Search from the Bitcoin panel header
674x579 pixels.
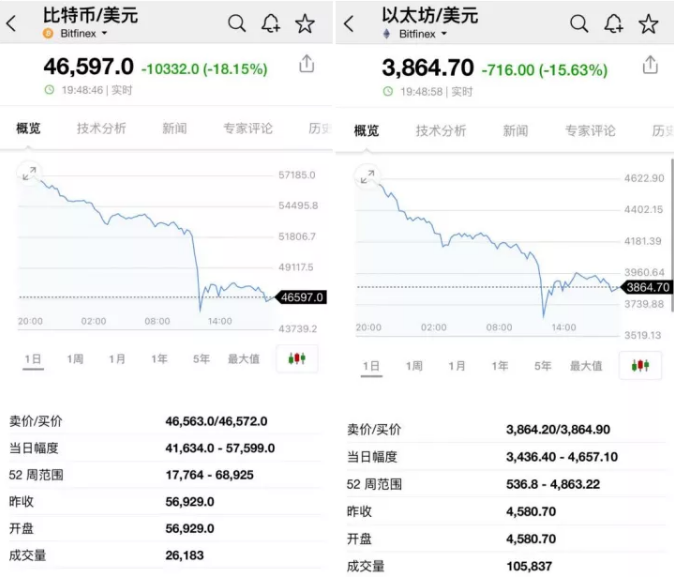tap(237, 23)
